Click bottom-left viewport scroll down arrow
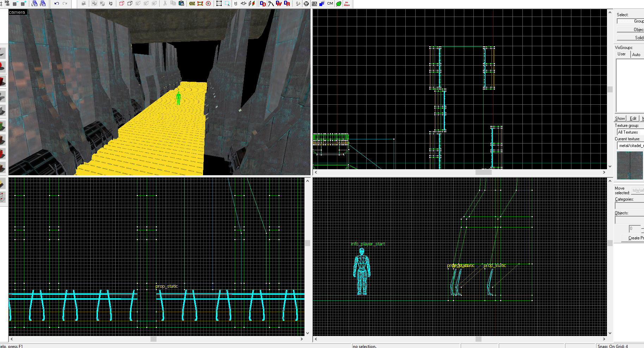The width and height of the screenshot is (644, 348). (307, 333)
